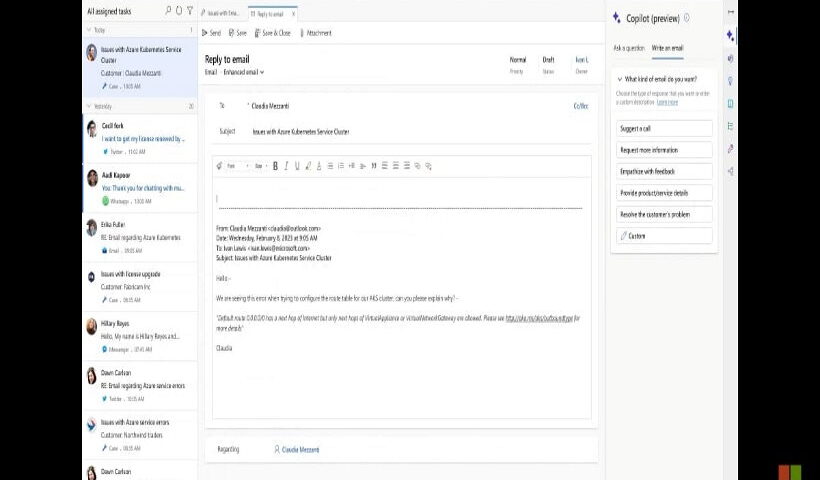820x480 pixels.
Task: Choose the Custom email option
Action: [664, 235]
